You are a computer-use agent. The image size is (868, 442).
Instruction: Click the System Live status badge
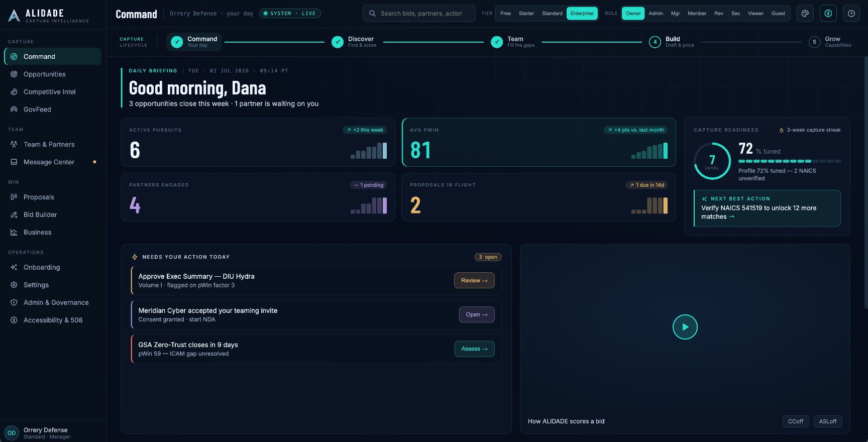coord(290,14)
